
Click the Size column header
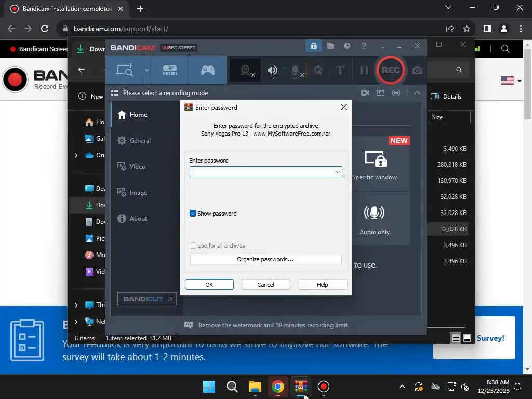437,117
